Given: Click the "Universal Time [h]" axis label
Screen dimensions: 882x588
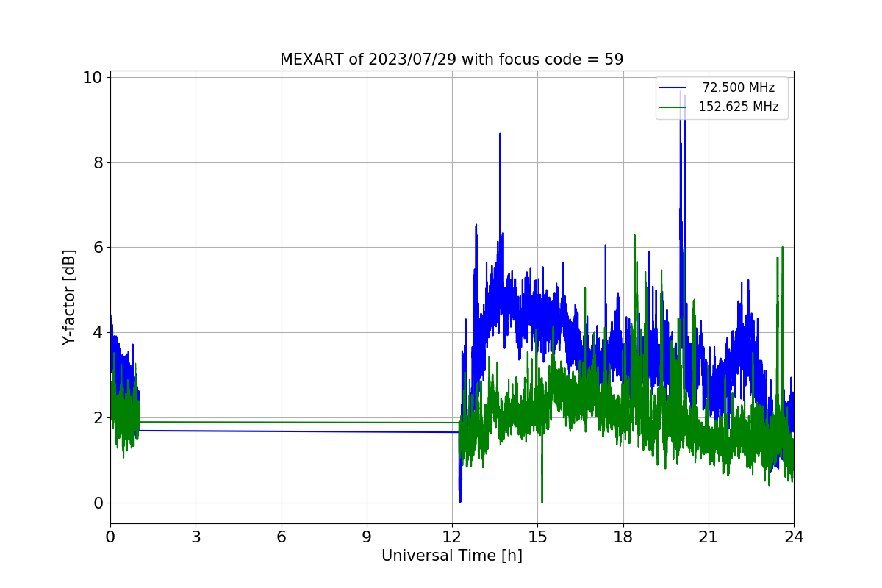Looking at the screenshot, I should click(452, 556).
